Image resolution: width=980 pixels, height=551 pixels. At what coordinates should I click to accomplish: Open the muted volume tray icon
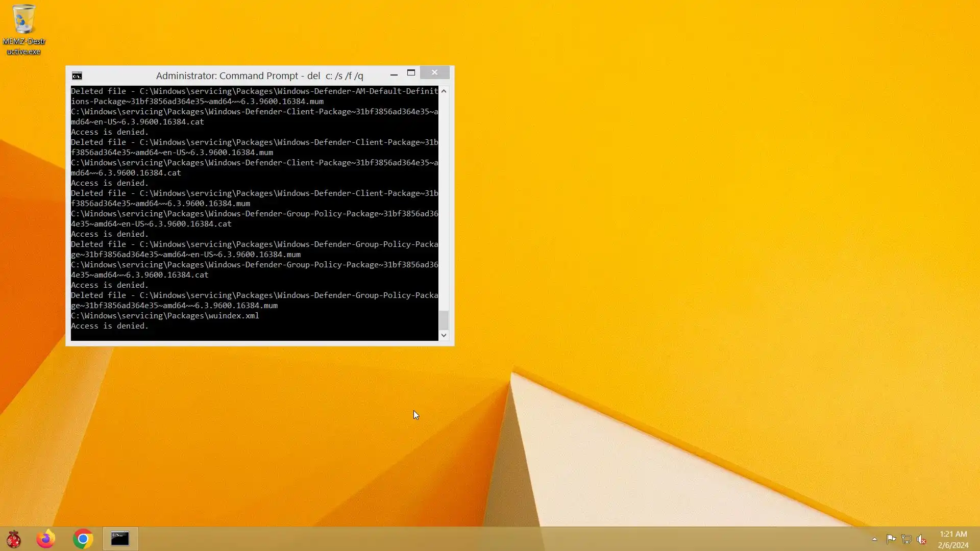point(922,539)
